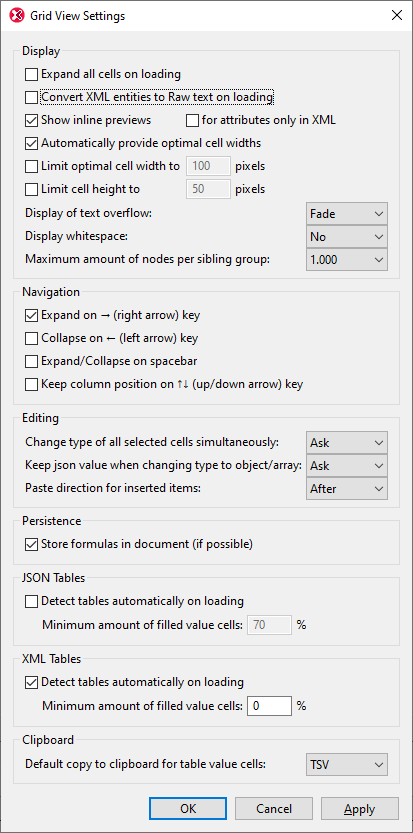Click the OK button

point(188,809)
